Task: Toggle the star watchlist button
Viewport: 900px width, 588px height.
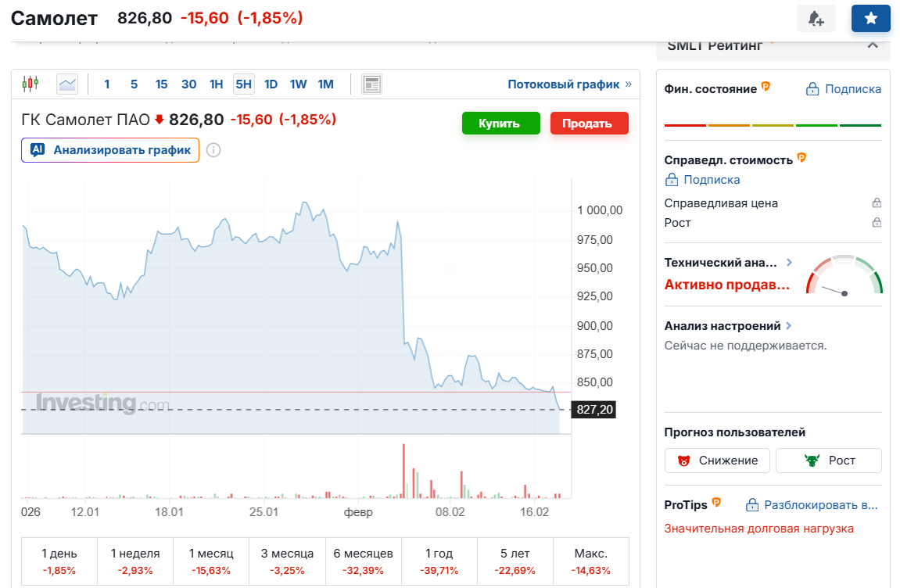Action: pos(871,19)
